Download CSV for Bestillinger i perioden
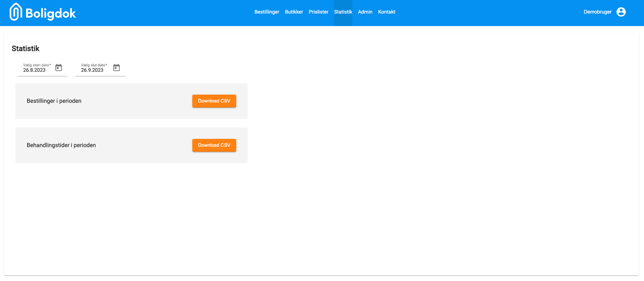644x281 pixels. pos(214,101)
